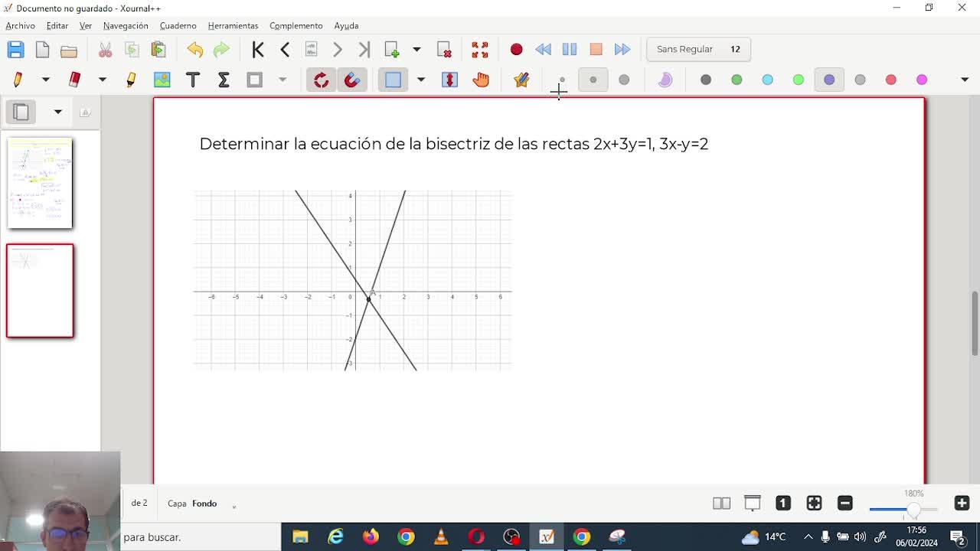Image resolution: width=980 pixels, height=551 pixels.
Task: Zoom out with the minus button
Action: pyautogui.click(x=845, y=503)
